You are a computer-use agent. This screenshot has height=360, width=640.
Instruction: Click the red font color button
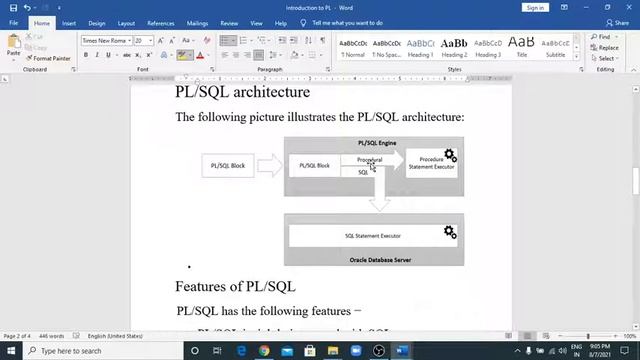[x=200, y=55]
